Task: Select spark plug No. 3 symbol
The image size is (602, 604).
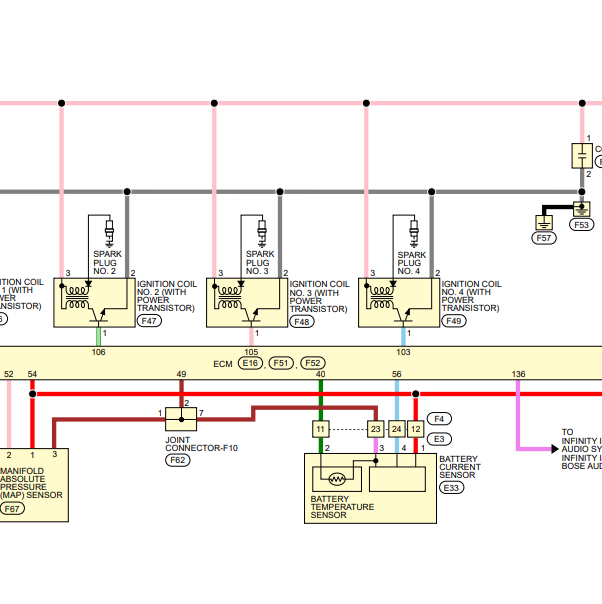Action: (262, 232)
